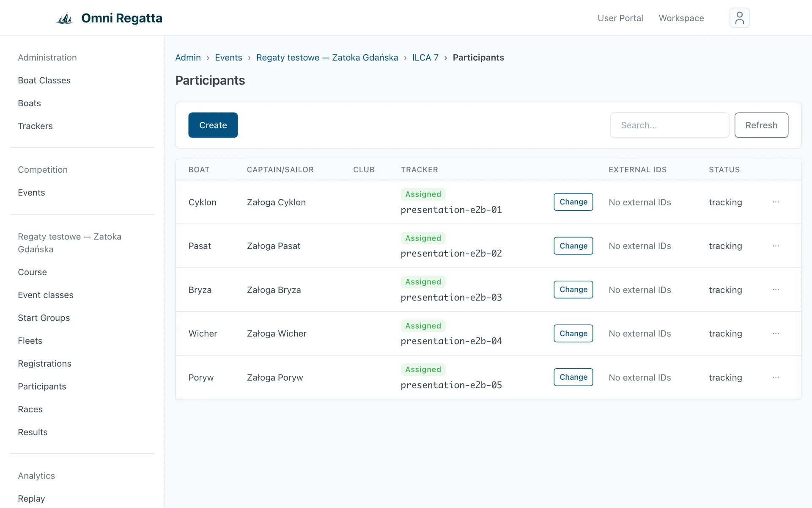Open Events under Competition in sidebar
812x508 pixels.
coord(31,193)
